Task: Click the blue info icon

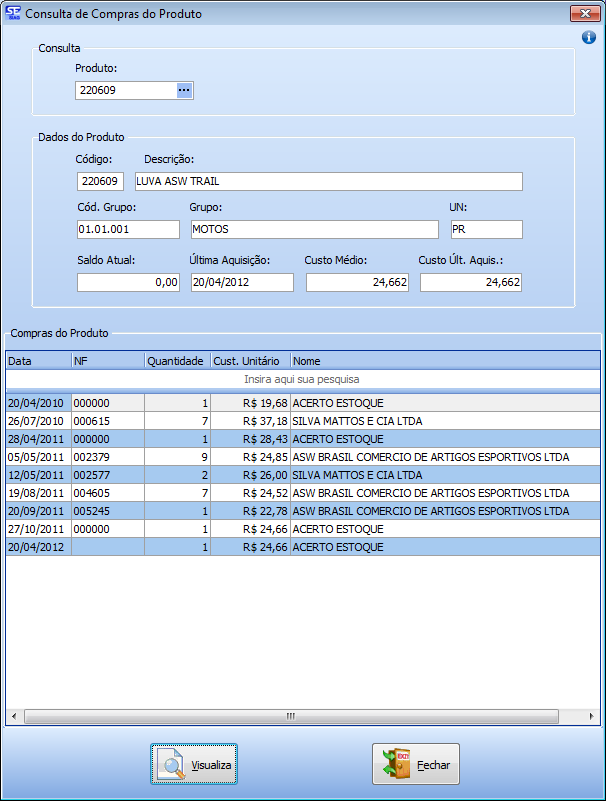Action: [589, 37]
